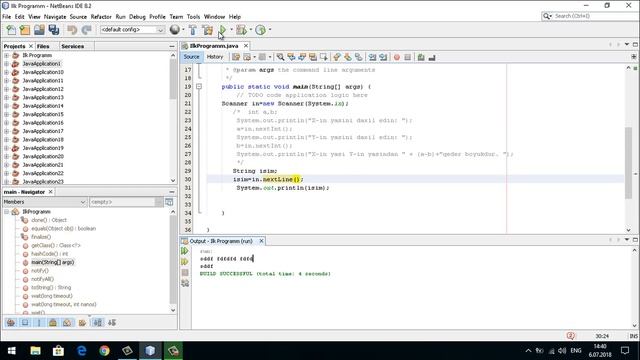Close the Output Ilk Programm tab

click(261, 241)
